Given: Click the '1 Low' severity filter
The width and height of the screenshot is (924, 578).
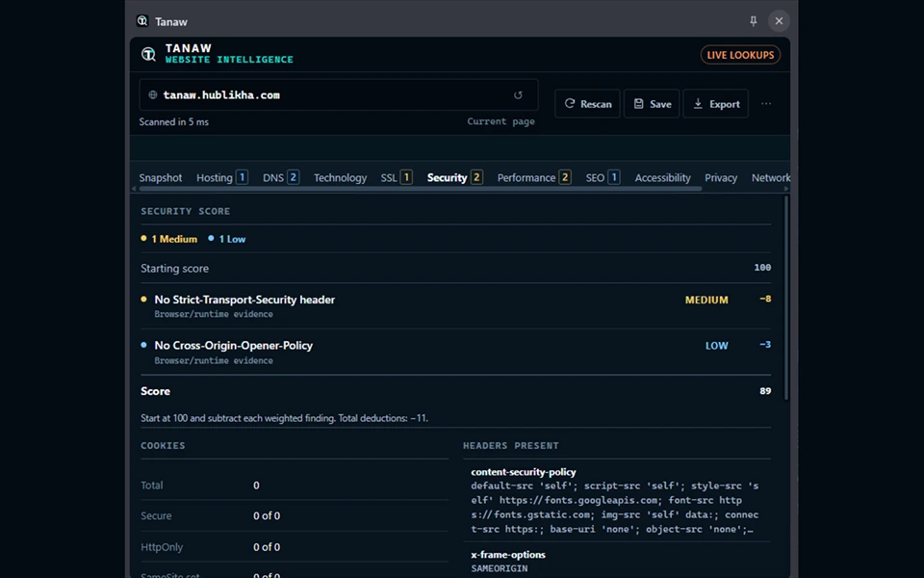Looking at the screenshot, I should point(227,239).
